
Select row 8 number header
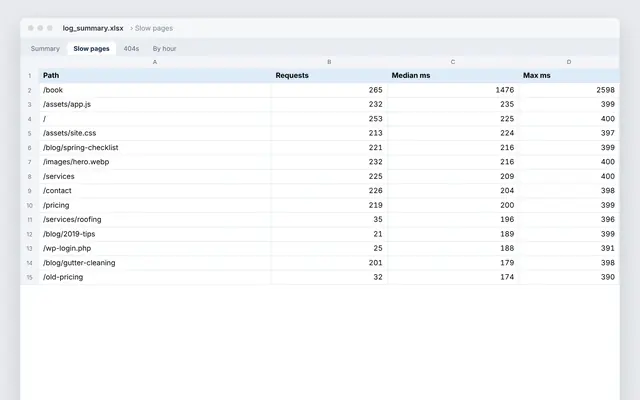point(29,176)
